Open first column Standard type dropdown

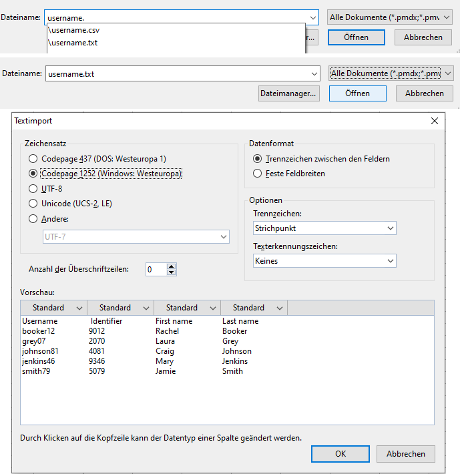(79, 308)
